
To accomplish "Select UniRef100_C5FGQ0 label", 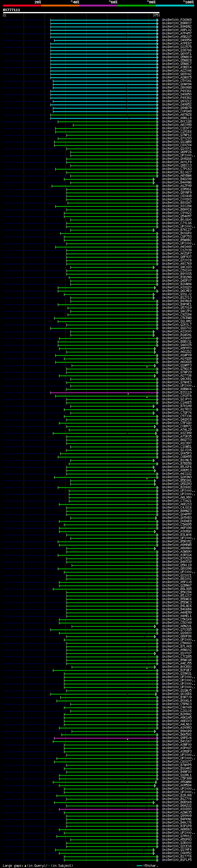I will coord(177,423).
